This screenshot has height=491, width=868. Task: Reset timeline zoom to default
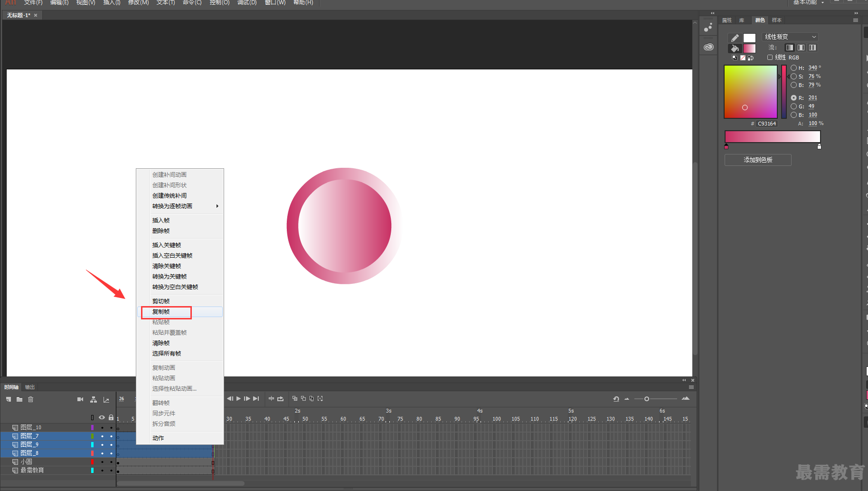coord(616,399)
